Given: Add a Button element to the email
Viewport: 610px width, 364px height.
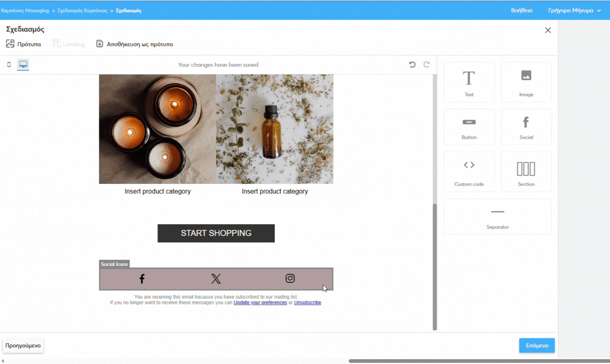Looking at the screenshot, I should pos(469,127).
